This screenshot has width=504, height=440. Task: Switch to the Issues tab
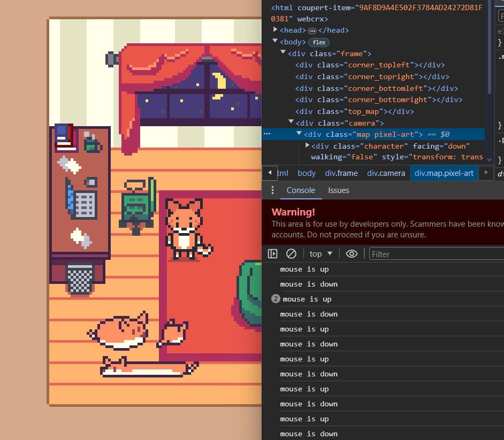point(338,190)
